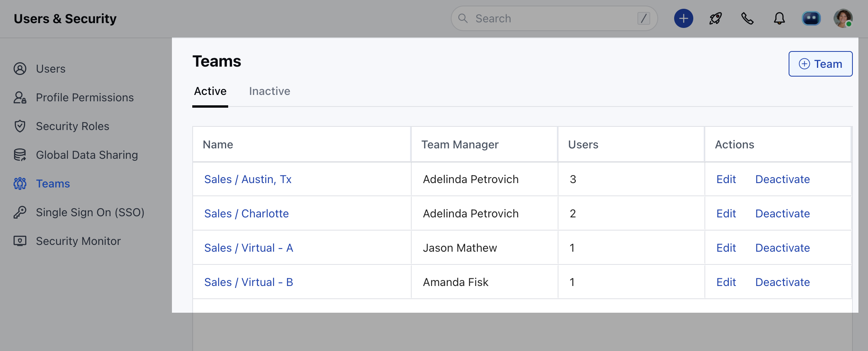Screen dimensions: 868x351
Task: Deactivate the Sales / Virtual - B team
Action: 782,282
